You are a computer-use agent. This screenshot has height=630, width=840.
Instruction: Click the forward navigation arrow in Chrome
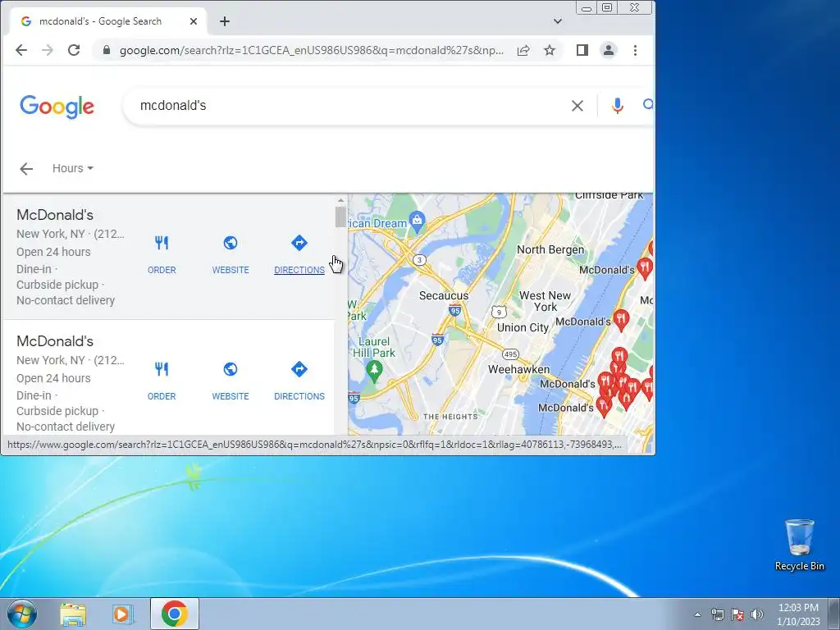click(x=48, y=50)
